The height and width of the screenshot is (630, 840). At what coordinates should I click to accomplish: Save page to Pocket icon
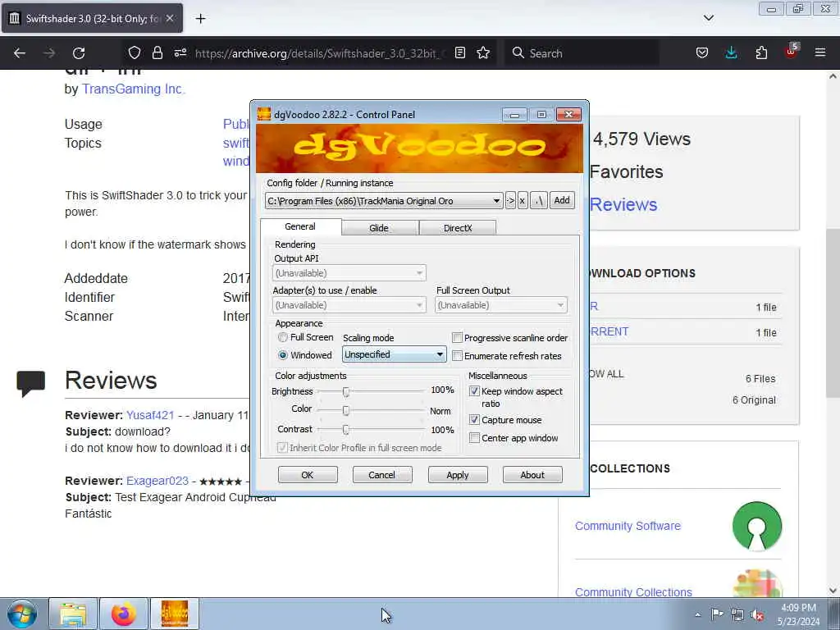(x=702, y=52)
